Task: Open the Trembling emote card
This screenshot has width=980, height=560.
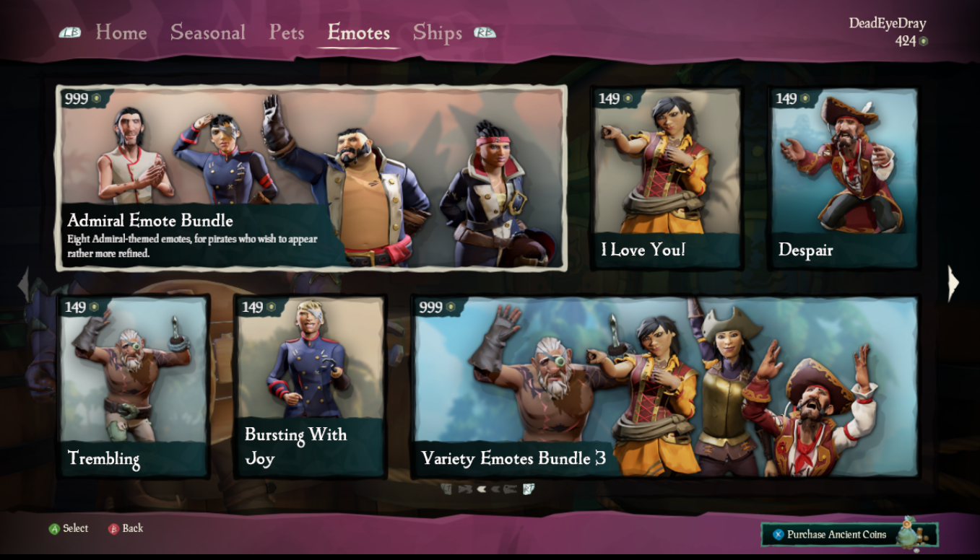Action: click(x=134, y=386)
